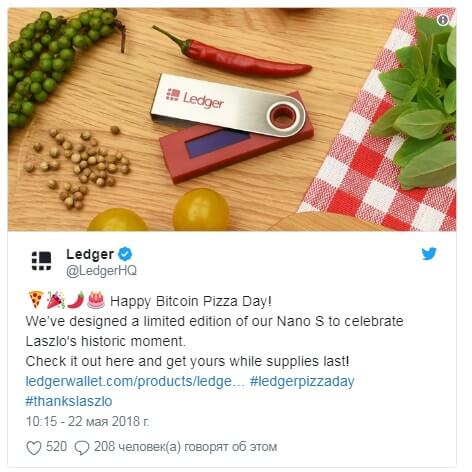Click the Twitter bird logo icon
Viewport: 472px width, 472px height.
click(429, 254)
